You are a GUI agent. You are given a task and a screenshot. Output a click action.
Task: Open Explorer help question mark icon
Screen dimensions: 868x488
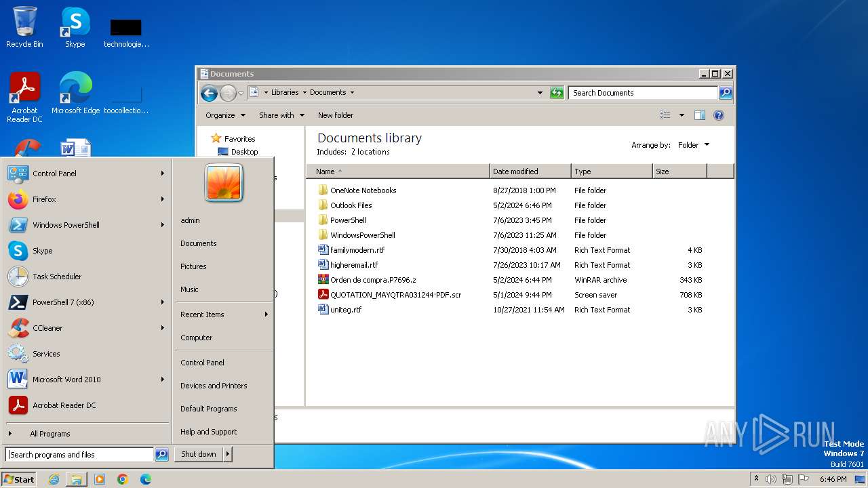coord(719,115)
